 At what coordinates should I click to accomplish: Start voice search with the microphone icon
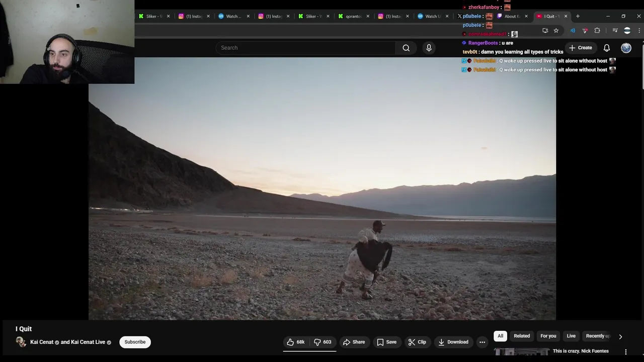[429, 48]
